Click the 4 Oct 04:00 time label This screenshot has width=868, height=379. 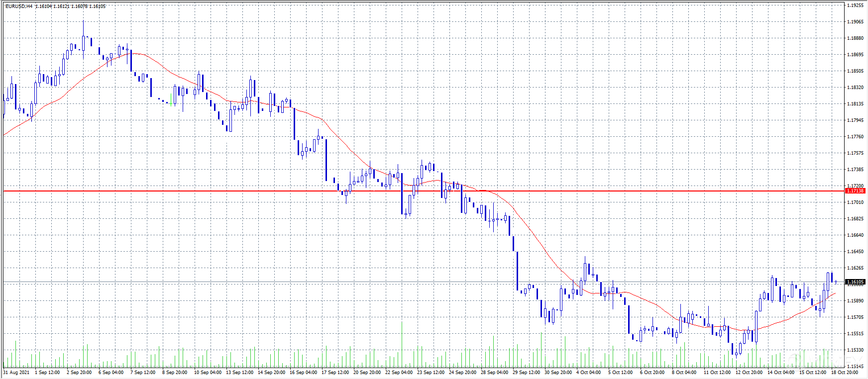point(589,373)
